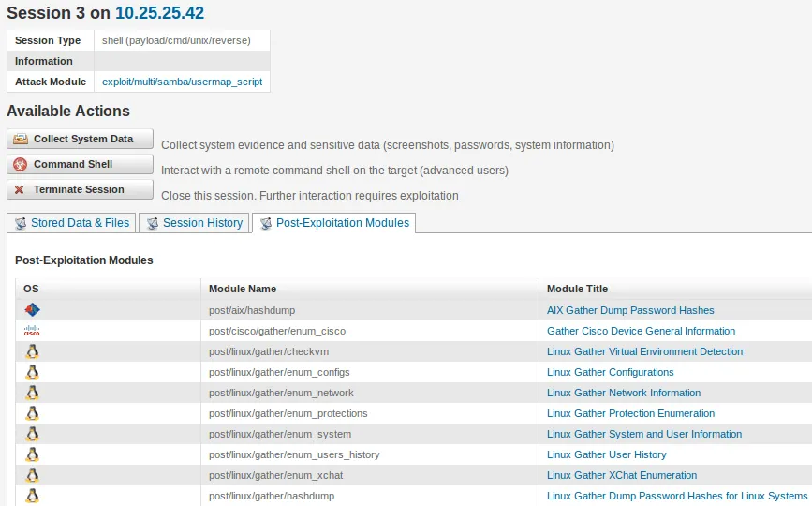Screen dimensions: 812x506
Task: Open the Command Shell
Action: click(x=80, y=164)
